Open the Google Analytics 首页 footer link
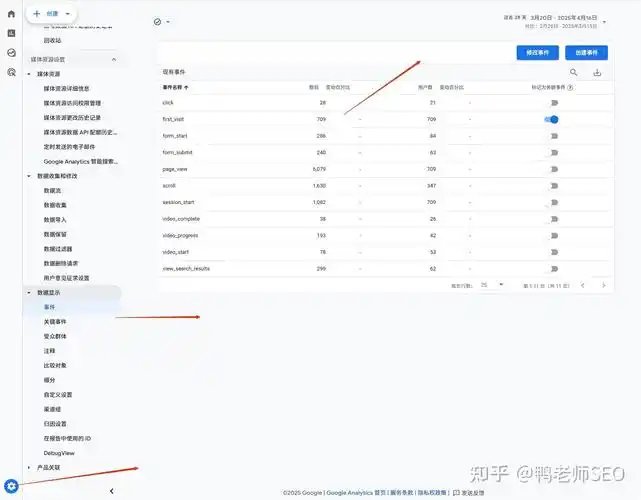The height and width of the screenshot is (500, 641). [x=356, y=493]
